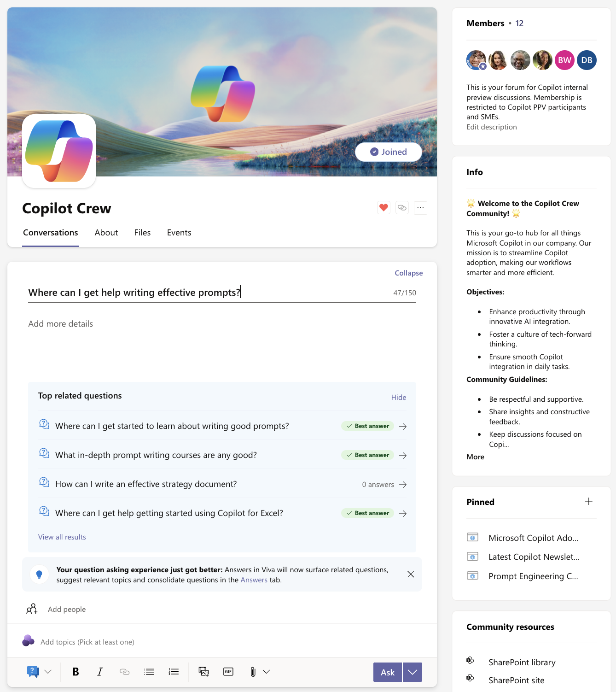Toggle italic formatting in the composer

click(100, 672)
